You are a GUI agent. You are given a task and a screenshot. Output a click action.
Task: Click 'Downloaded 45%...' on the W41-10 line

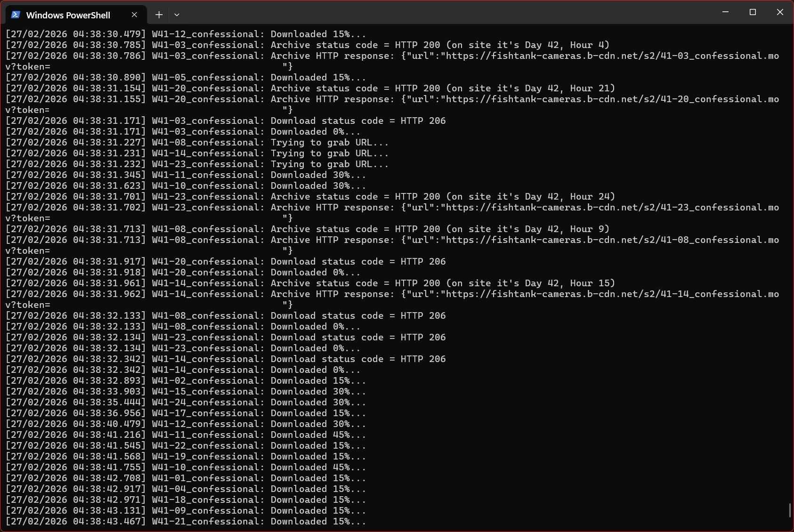(318, 468)
